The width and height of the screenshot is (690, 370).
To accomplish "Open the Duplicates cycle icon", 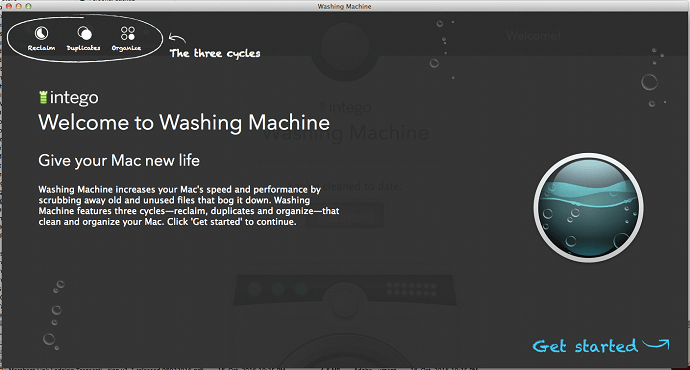I will coord(84,33).
